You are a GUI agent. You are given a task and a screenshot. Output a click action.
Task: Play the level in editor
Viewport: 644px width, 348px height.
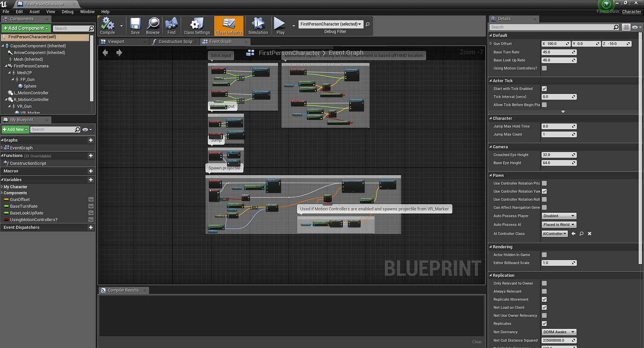(280, 26)
